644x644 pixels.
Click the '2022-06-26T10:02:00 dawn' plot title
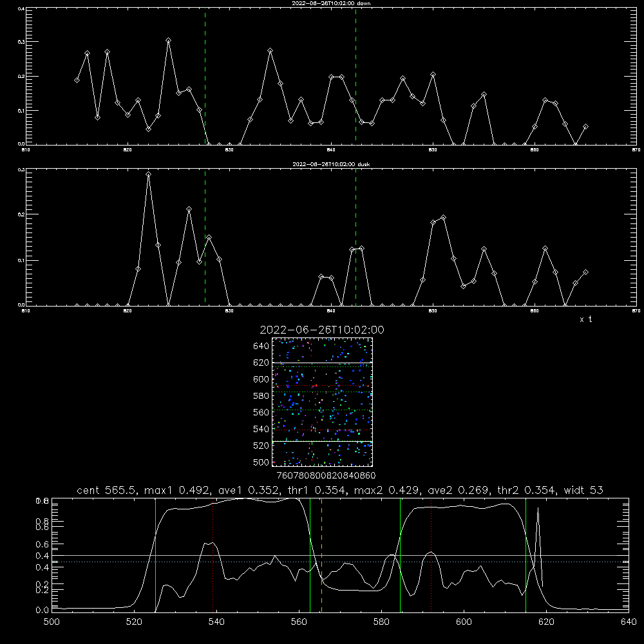coord(331,3)
